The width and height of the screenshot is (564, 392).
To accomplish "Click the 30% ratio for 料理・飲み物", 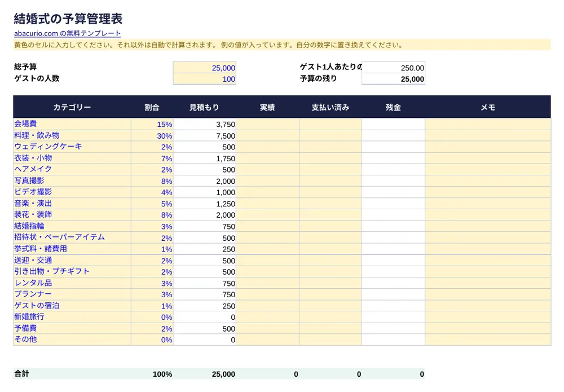I will coord(152,135).
